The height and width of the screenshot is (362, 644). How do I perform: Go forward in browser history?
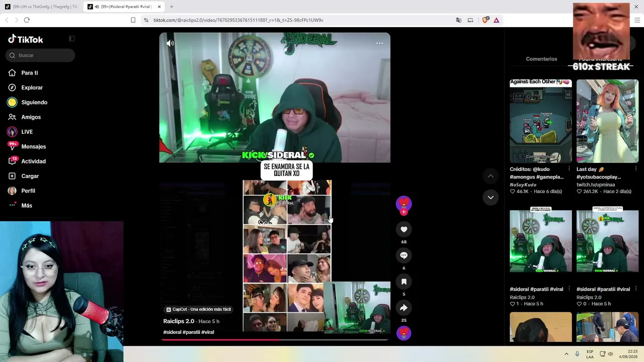click(x=16, y=20)
